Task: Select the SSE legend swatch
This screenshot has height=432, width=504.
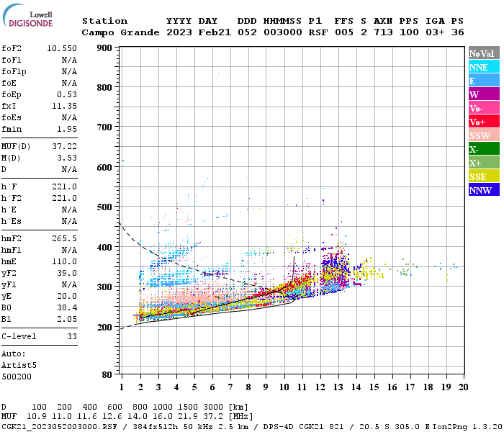Action: pos(484,176)
